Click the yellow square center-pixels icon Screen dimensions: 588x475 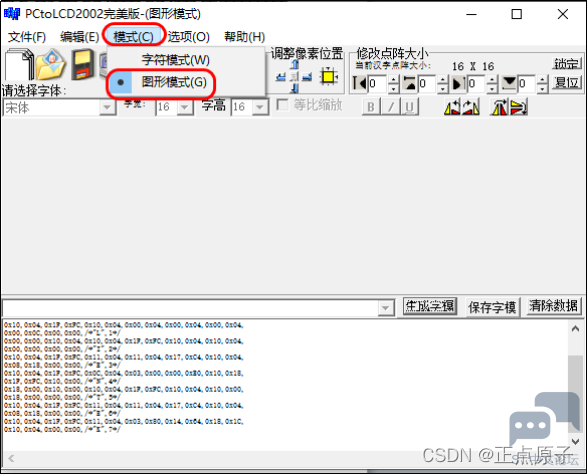point(328,76)
